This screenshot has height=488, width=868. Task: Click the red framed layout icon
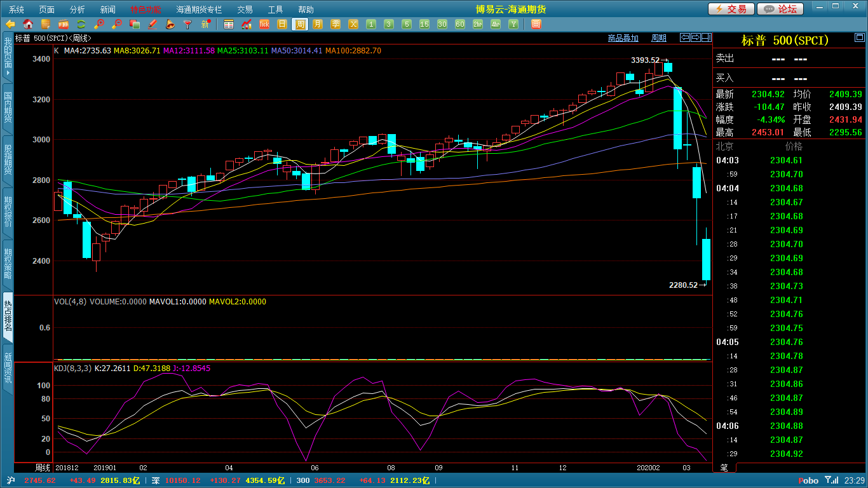tap(536, 24)
